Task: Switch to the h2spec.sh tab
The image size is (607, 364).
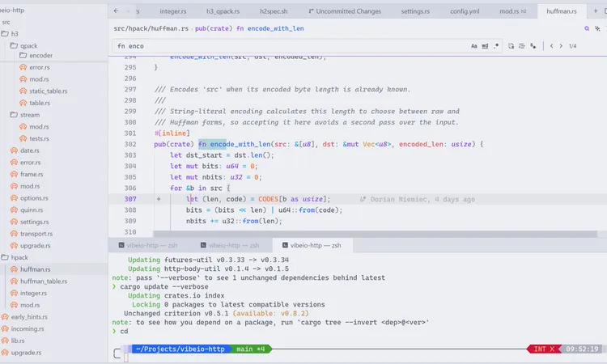Action: click(x=274, y=11)
